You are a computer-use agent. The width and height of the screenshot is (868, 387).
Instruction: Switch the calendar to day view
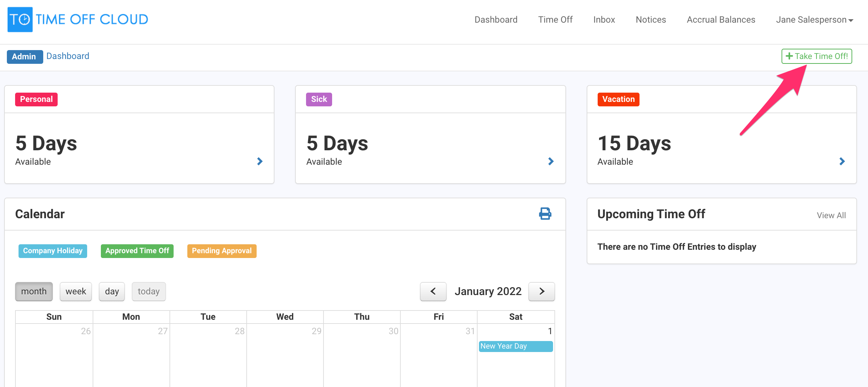(112, 291)
